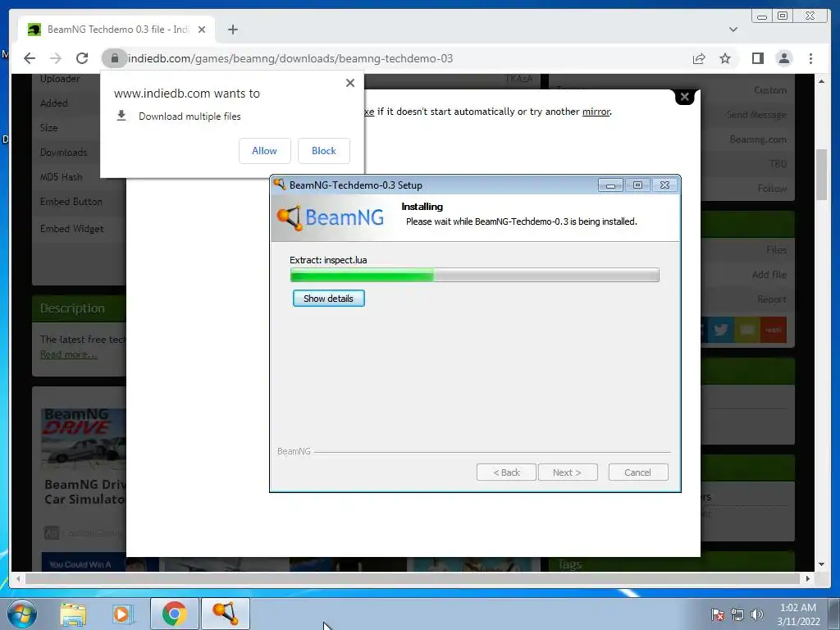Open Windows Explorer from the taskbar
Viewport: 840px width, 630px height.
coord(73,614)
